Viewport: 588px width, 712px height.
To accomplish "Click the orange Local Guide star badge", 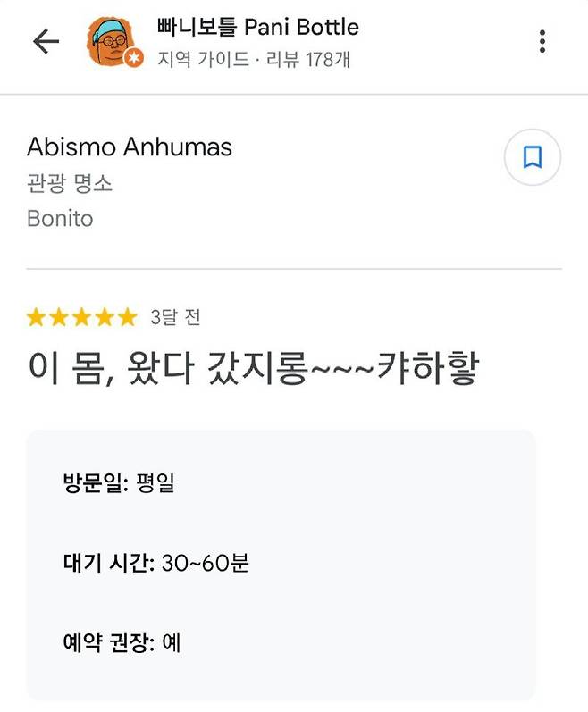I will 134,59.
